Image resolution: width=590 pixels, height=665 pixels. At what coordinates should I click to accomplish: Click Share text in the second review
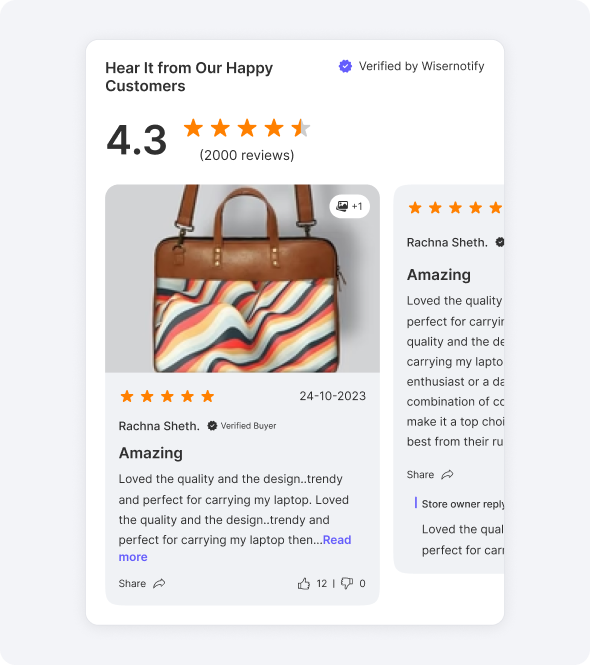tap(420, 475)
